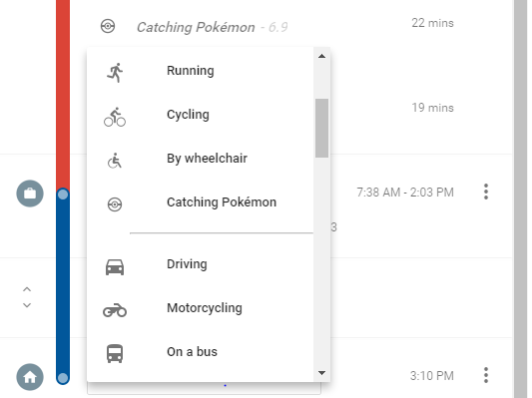Image resolution: width=532 pixels, height=398 pixels.
Task: Click the Catching Pokémon - 6.9 activity header
Action: [x=212, y=27]
